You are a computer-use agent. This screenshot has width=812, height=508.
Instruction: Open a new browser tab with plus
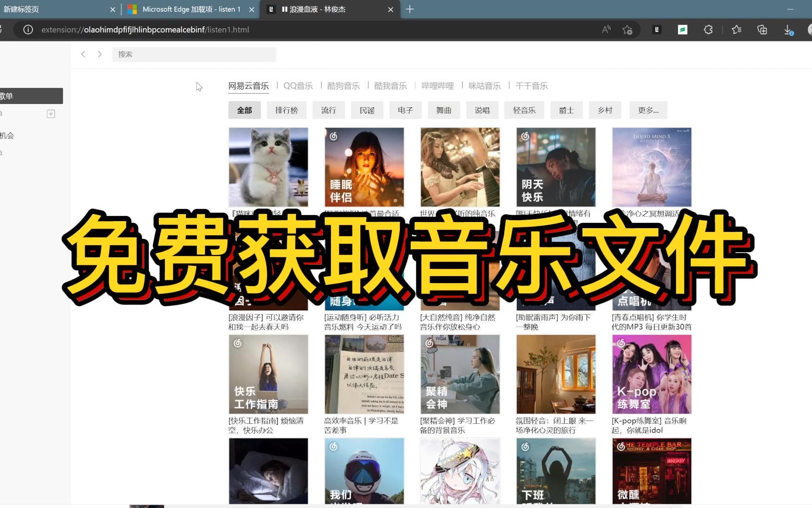410,9
